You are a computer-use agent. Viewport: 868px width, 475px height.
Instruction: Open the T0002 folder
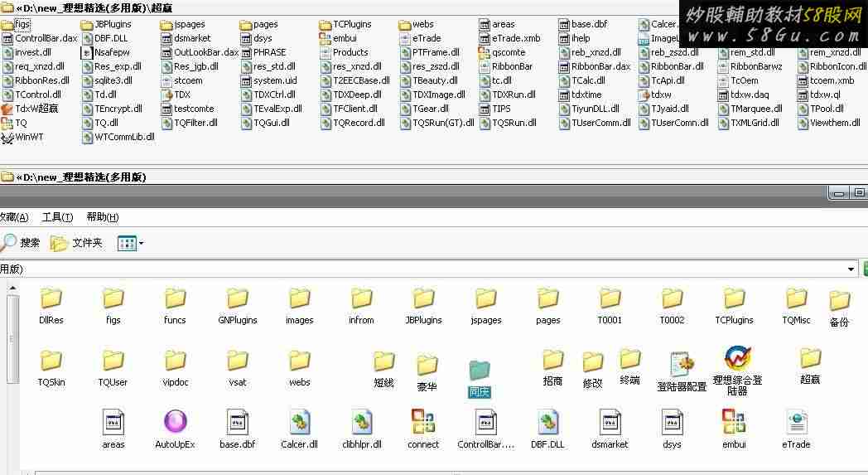click(672, 306)
